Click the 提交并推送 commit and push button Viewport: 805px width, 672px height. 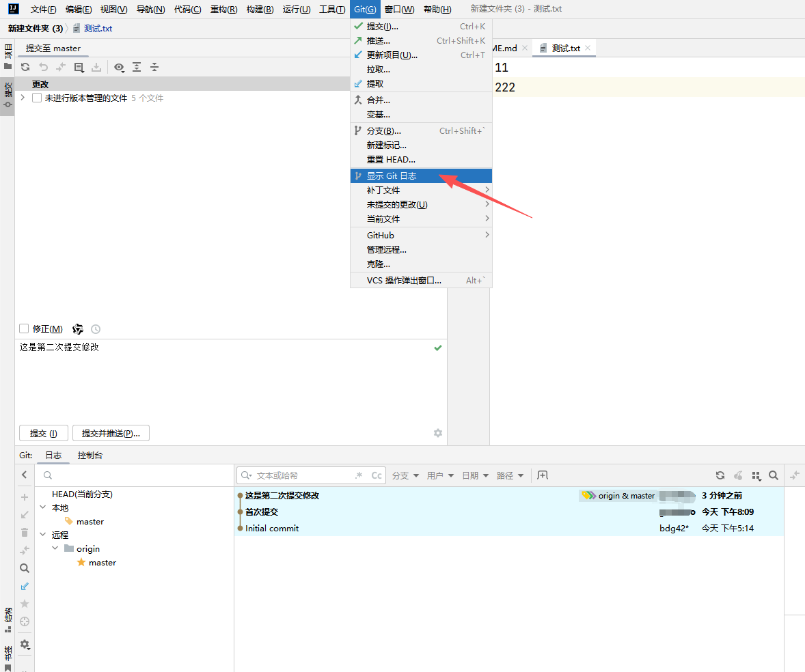pyautogui.click(x=111, y=434)
